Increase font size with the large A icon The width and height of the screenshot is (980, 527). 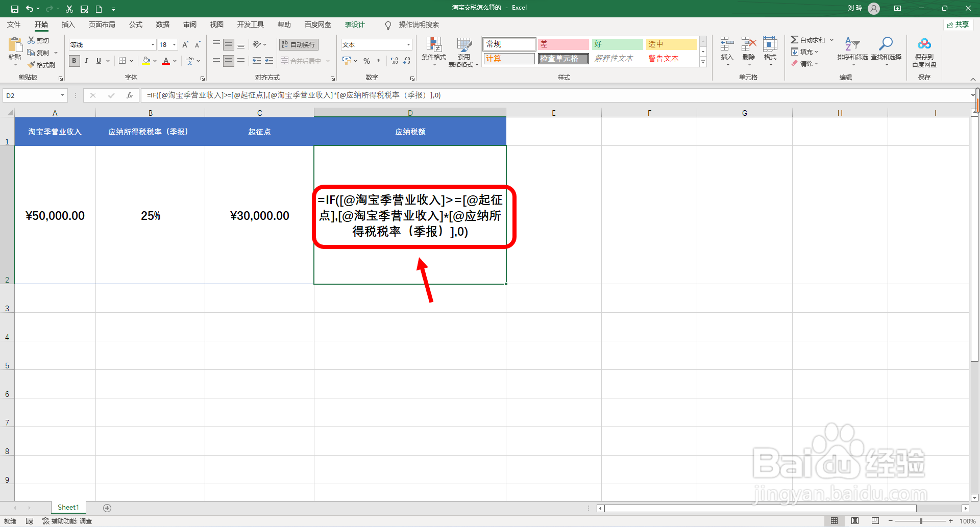pyautogui.click(x=185, y=45)
